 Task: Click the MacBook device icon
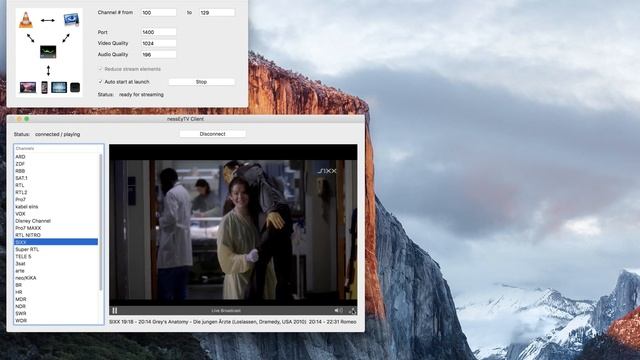[x=28, y=87]
